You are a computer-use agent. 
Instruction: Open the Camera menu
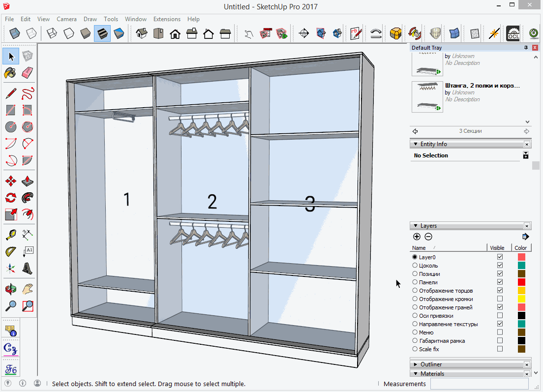point(66,19)
